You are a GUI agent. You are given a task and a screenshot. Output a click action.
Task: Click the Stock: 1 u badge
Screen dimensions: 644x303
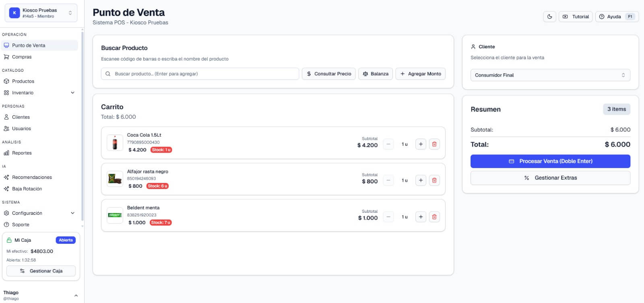click(x=161, y=150)
